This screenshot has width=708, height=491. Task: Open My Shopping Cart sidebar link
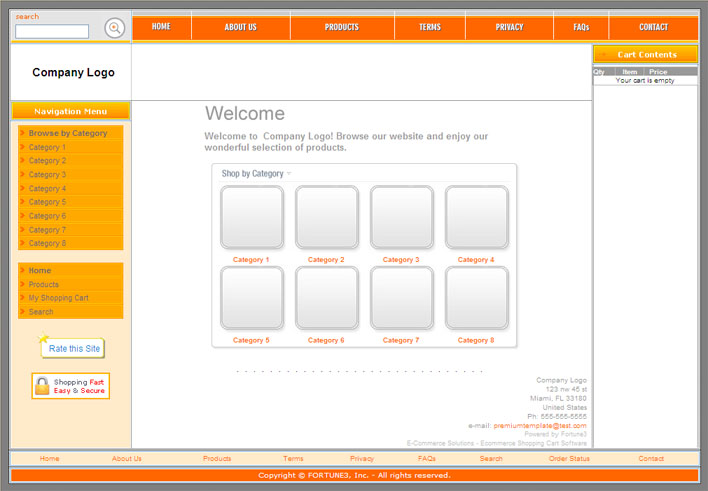(x=58, y=298)
